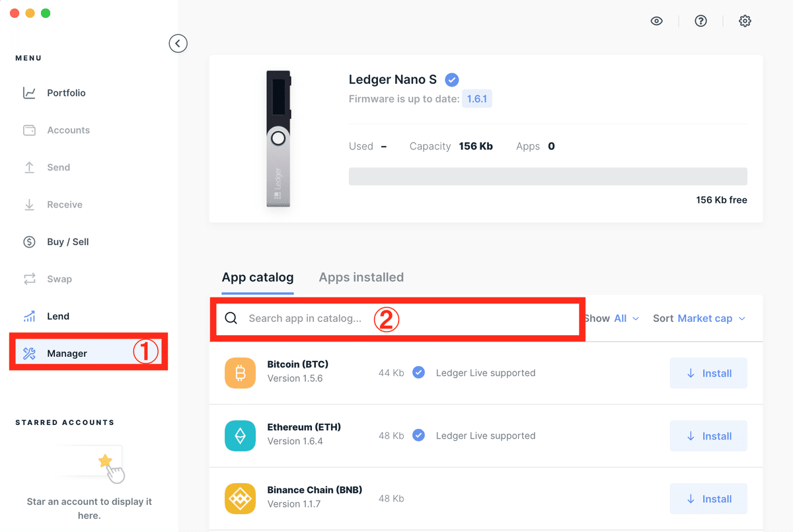Click Bitcoin's Ledger Live supported checkmark
The width and height of the screenshot is (793, 532).
coord(418,373)
